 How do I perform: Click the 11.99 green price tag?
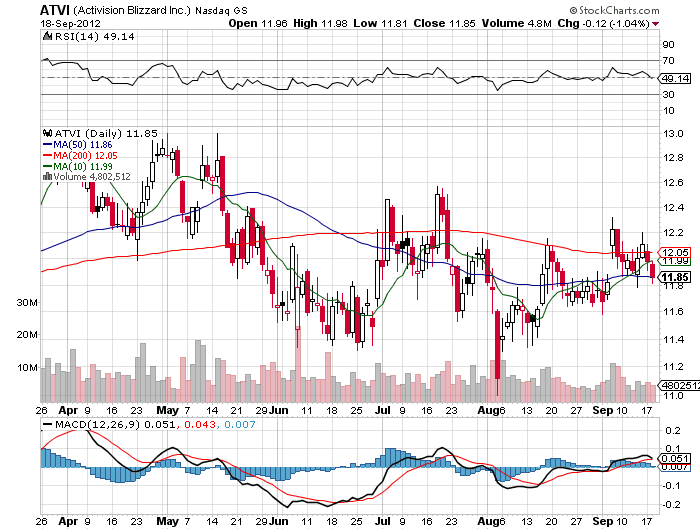675,261
